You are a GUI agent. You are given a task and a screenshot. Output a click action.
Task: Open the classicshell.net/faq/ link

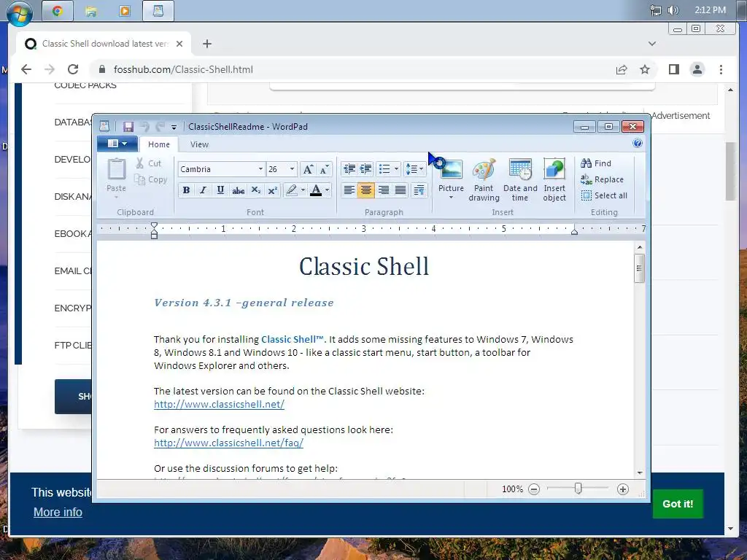pyautogui.click(x=228, y=443)
